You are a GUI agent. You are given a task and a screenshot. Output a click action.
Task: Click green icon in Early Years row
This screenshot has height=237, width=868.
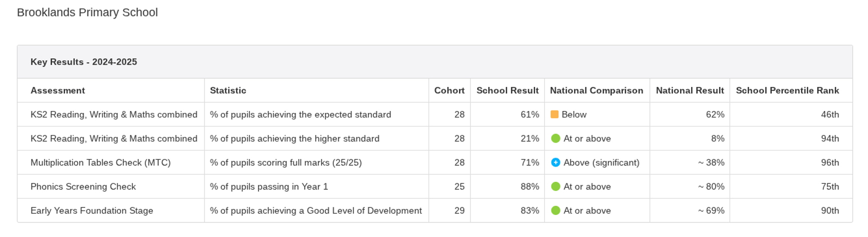point(555,211)
